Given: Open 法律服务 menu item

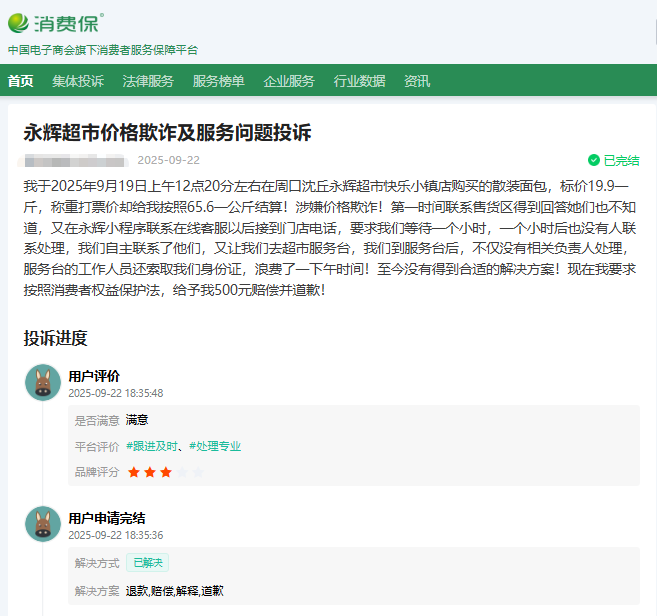Looking at the screenshot, I should 148,81.
